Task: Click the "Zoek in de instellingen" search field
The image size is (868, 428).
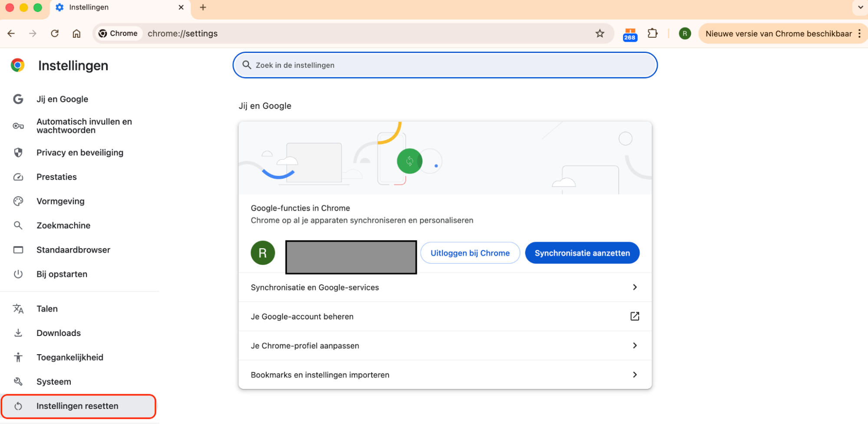Action: pyautogui.click(x=445, y=65)
